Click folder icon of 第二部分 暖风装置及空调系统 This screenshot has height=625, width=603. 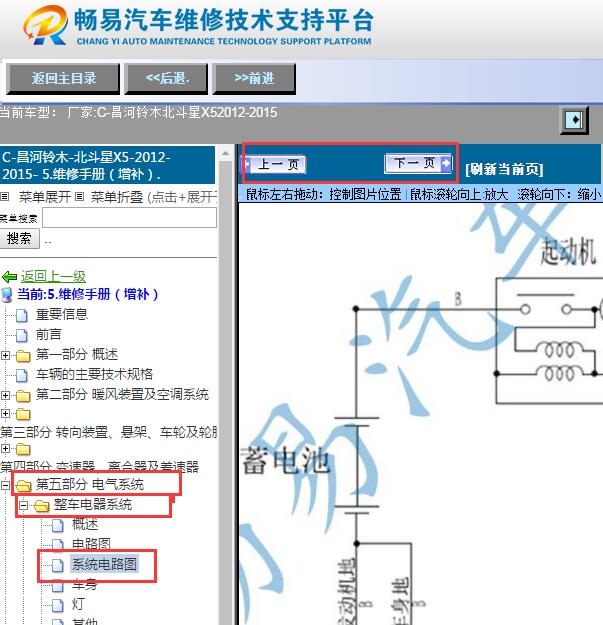pyautogui.click(x=23, y=396)
